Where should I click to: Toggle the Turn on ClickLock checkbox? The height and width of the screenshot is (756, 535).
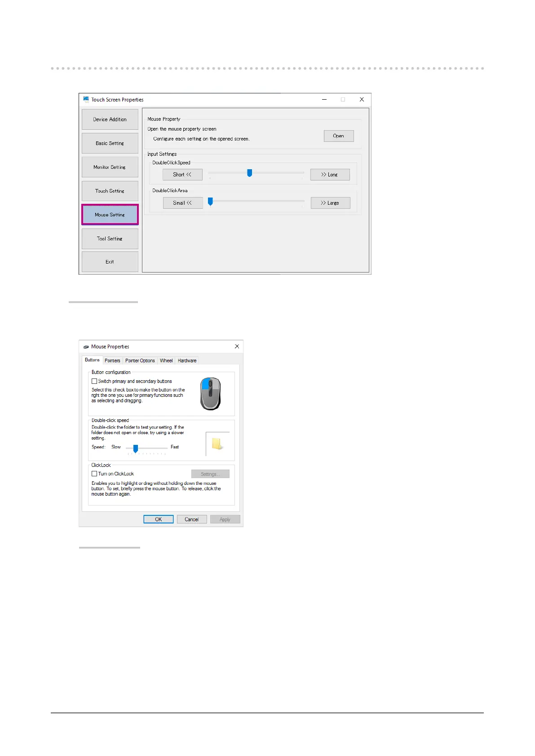pos(94,474)
